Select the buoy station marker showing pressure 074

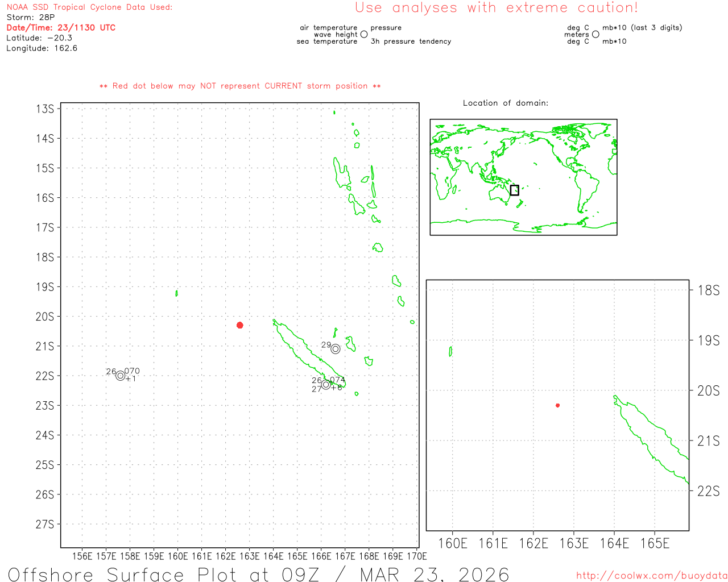[x=326, y=385]
